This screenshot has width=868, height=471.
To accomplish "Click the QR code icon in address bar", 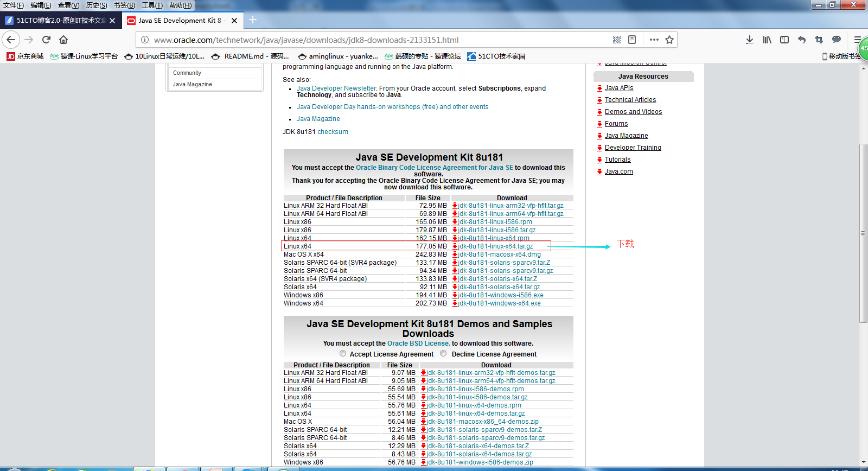I will click(x=617, y=40).
